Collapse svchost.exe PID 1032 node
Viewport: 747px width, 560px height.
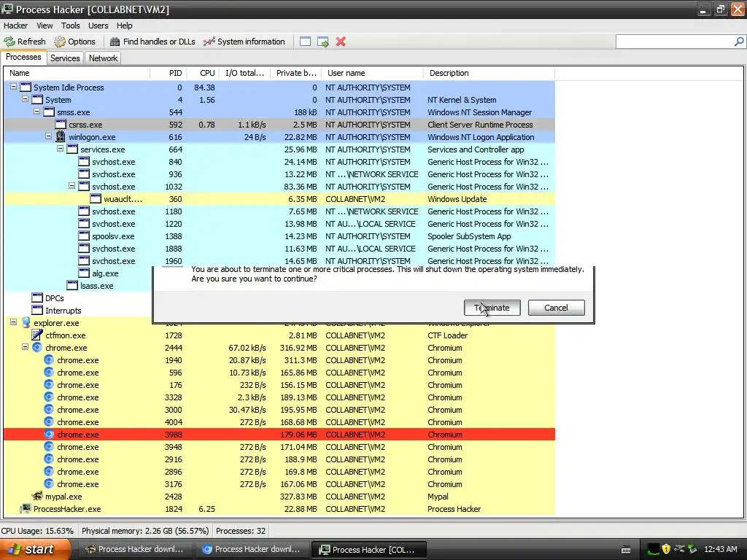click(x=71, y=186)
